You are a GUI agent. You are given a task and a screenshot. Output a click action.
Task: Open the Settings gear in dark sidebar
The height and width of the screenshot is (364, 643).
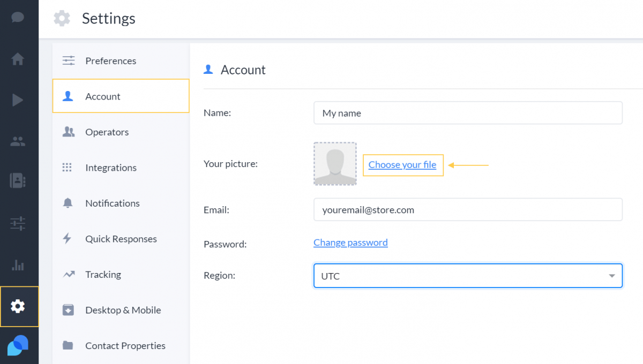[x=18, y=306]
